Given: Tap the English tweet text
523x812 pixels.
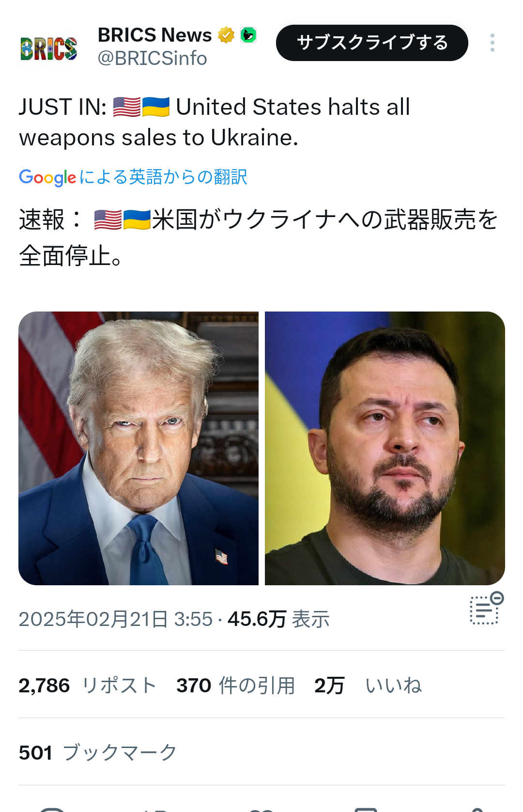Looking at the screenshot, I should (x=215, y=122).
